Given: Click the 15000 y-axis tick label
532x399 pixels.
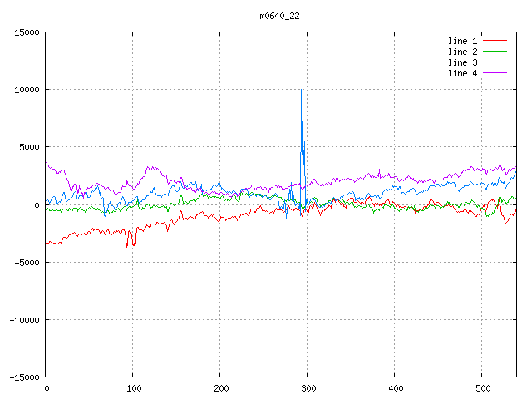Looking at the screenshot, I should coord(26,32).
